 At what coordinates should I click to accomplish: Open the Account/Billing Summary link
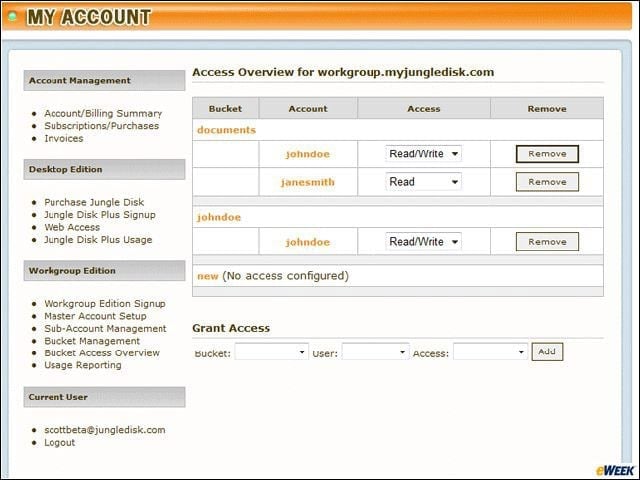coord(103,113)
